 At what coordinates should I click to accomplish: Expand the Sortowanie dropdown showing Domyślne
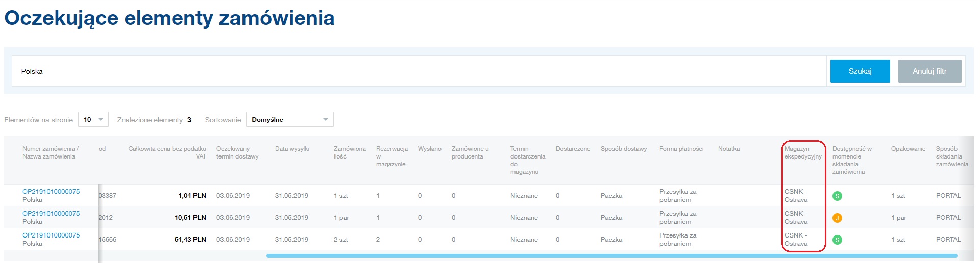coord(289,119)
